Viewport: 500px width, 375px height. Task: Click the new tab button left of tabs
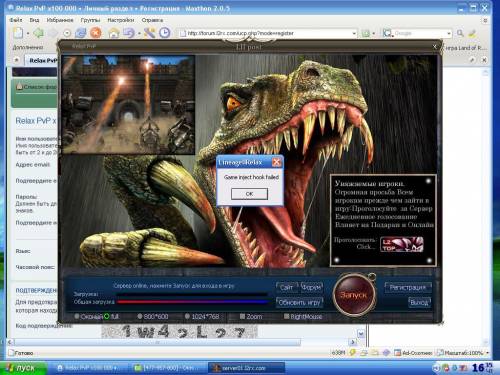(17, 60)
